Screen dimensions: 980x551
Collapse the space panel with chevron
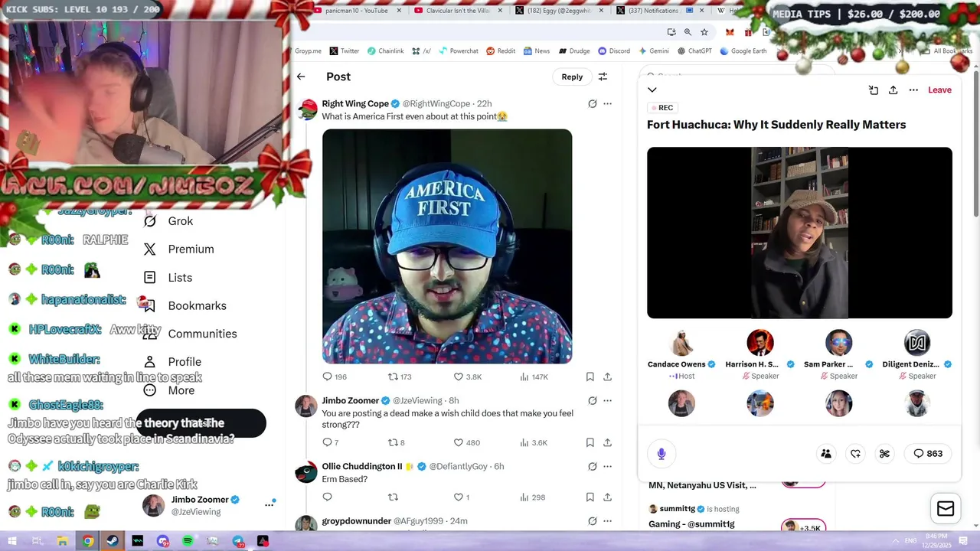[652, 90]
